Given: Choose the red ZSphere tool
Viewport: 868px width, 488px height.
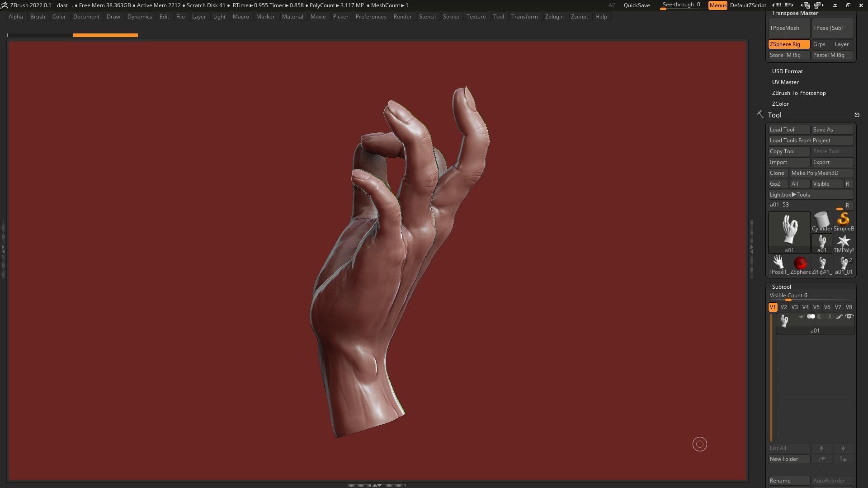Looking at the screenshot, I should click(x=800, y=265).
